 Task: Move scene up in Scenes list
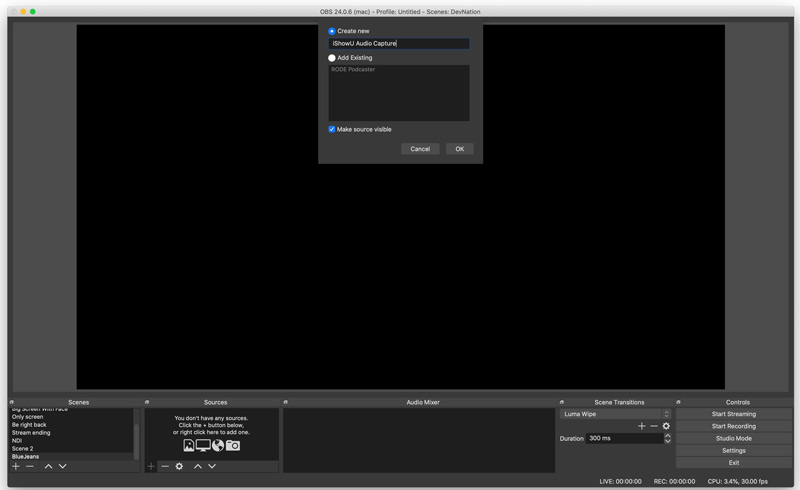[x=48, y=466]
